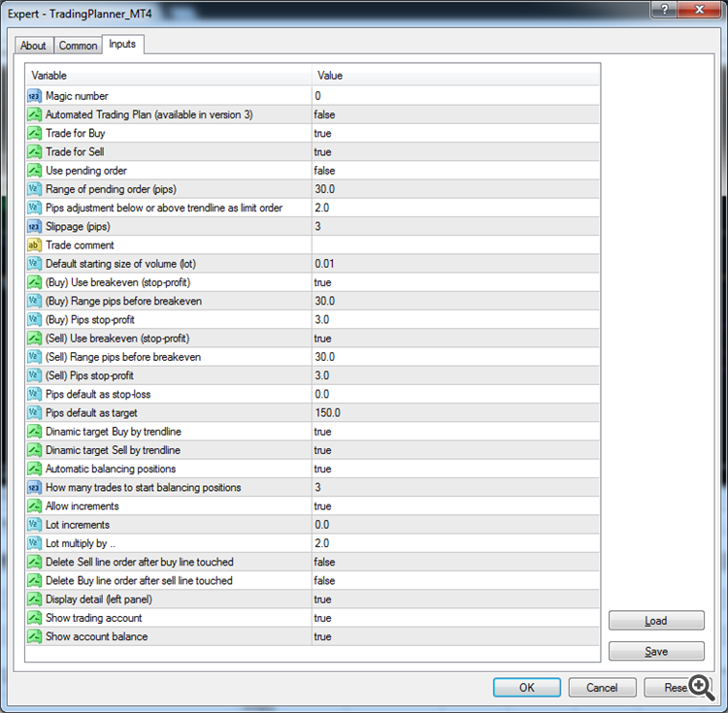Open the help question mark button
Viewport: 728px width, 713px height.
click(x=664, y=9)
